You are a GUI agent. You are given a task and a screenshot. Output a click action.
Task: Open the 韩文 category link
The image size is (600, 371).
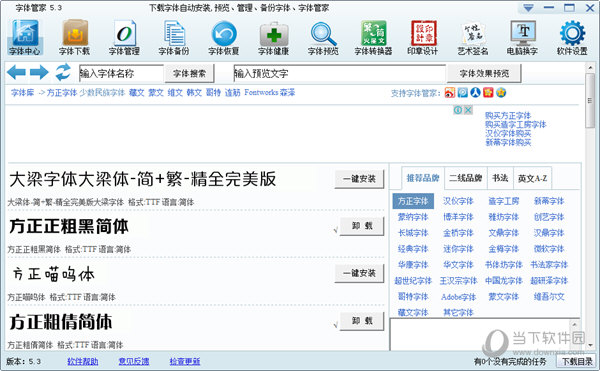(x=194, y=93)
